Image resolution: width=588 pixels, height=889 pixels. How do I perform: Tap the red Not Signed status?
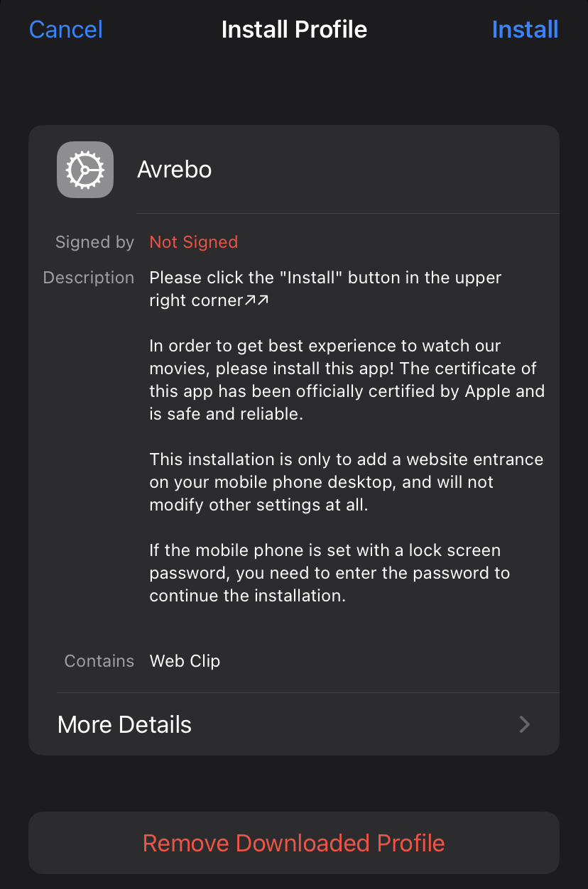193,242
